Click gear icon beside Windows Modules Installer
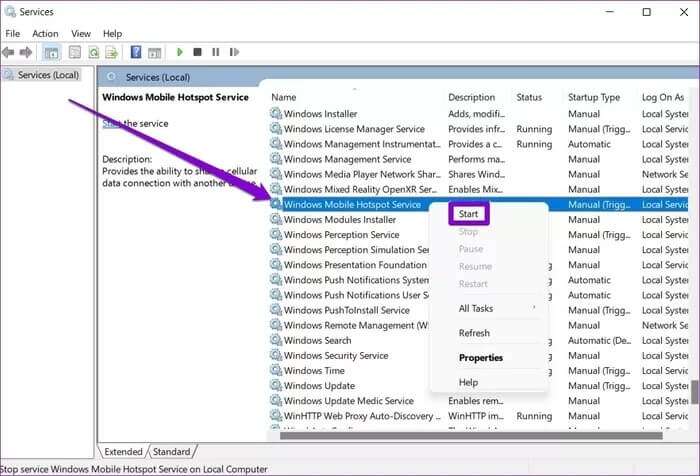Image resolution: width=700 pixels, height=476 pixels. pyautogui.click(x=276, y=219)
